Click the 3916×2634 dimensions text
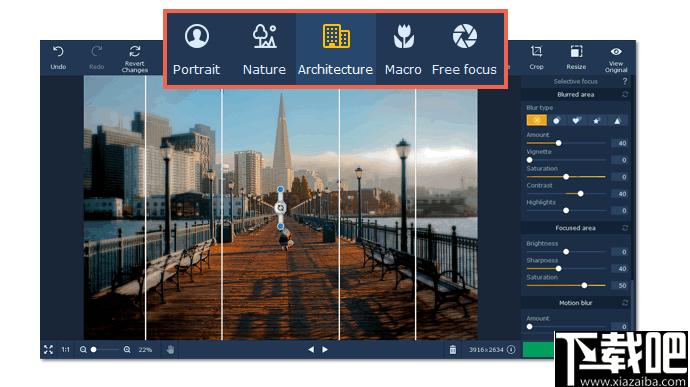The image size is (690, 387). tap(486, 350)
